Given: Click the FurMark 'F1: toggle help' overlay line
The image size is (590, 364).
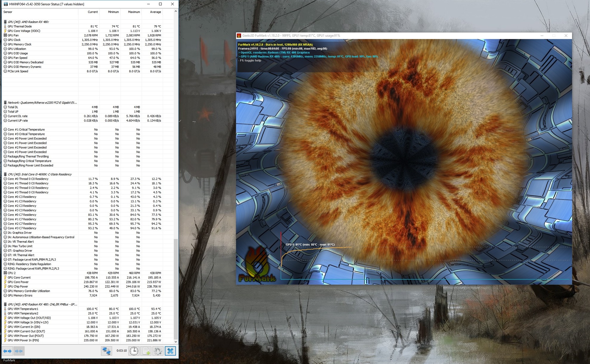Looking at the screenshot, I should (250, 61).
